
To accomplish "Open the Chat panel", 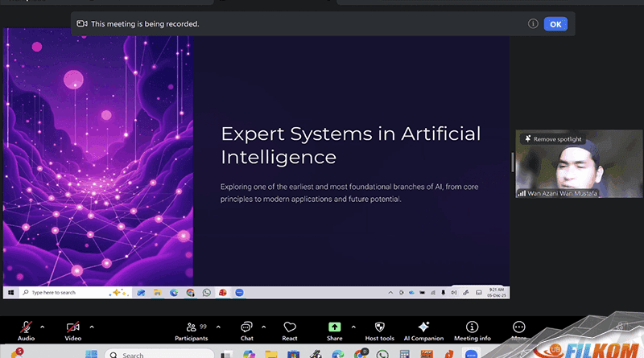I will [x=246, y=328].
